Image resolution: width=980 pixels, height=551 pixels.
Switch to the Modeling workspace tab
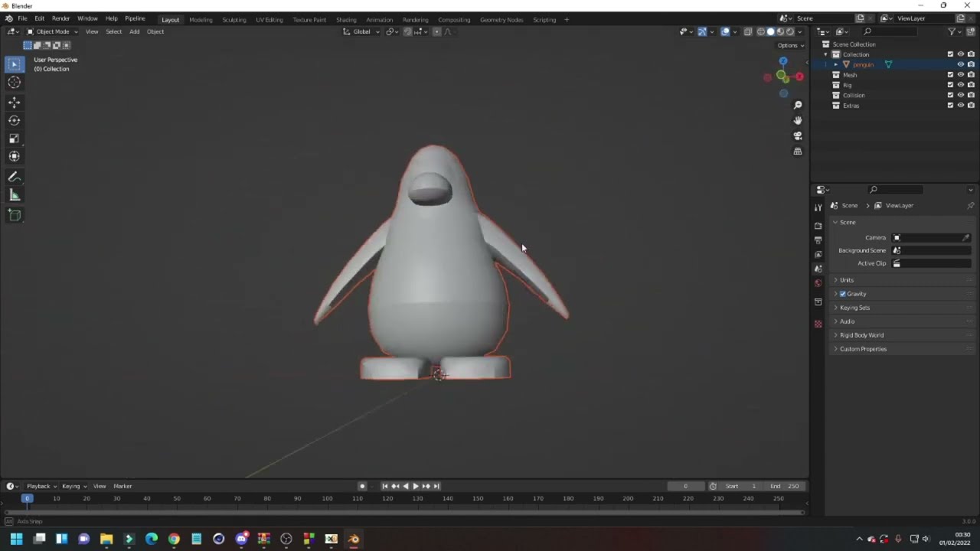201,20
